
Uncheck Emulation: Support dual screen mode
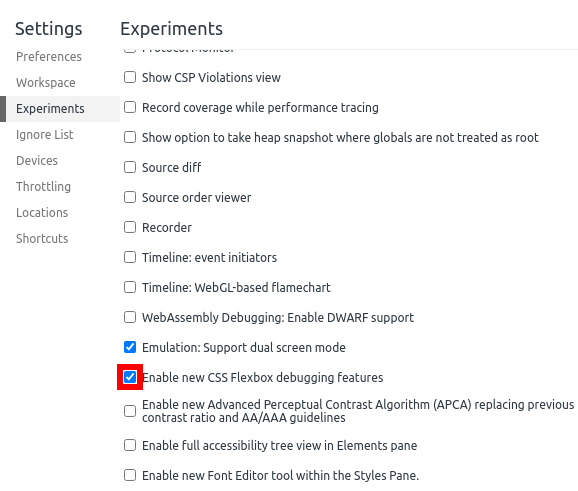(130, 347)
